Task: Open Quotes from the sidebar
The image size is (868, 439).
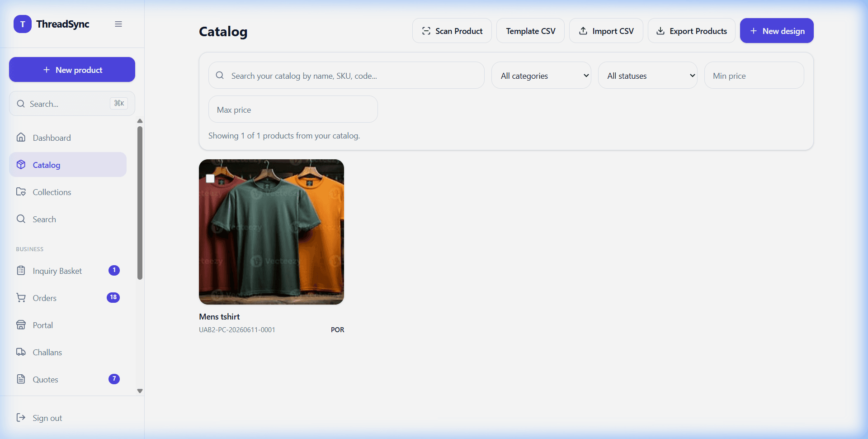Action: pyautogui.click(x=68, y=379)
